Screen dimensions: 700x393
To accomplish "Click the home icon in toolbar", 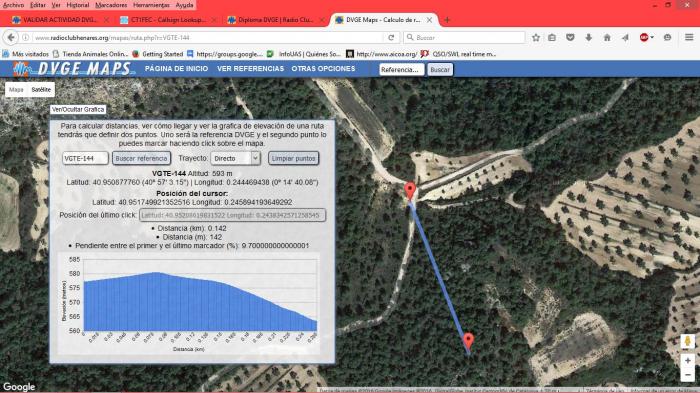I will tap(607, 38).
